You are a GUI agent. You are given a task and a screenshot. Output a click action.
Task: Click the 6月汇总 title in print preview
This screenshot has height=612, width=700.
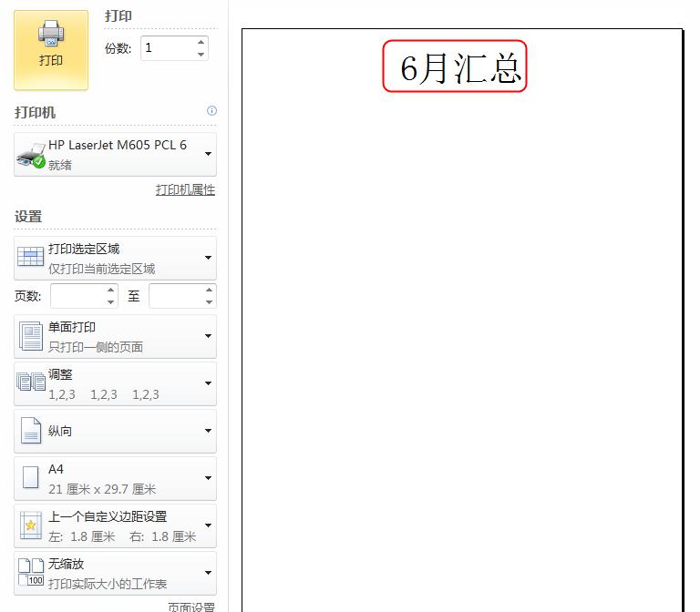460,68
